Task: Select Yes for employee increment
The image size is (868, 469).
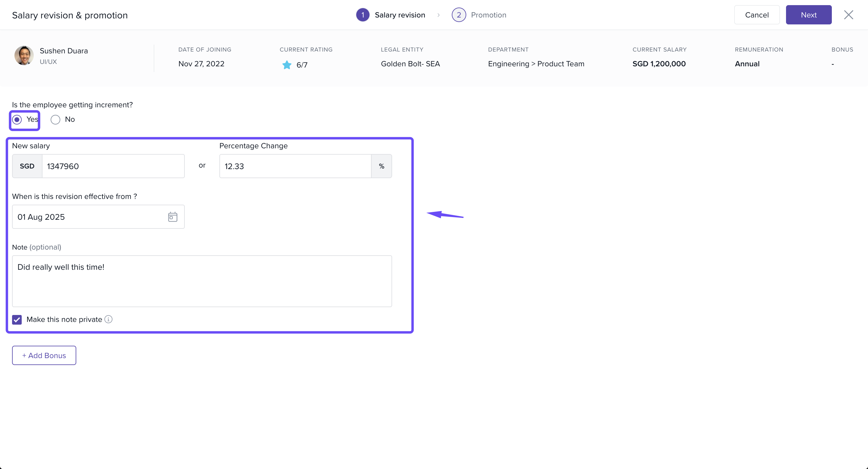Action: (17, 120)
